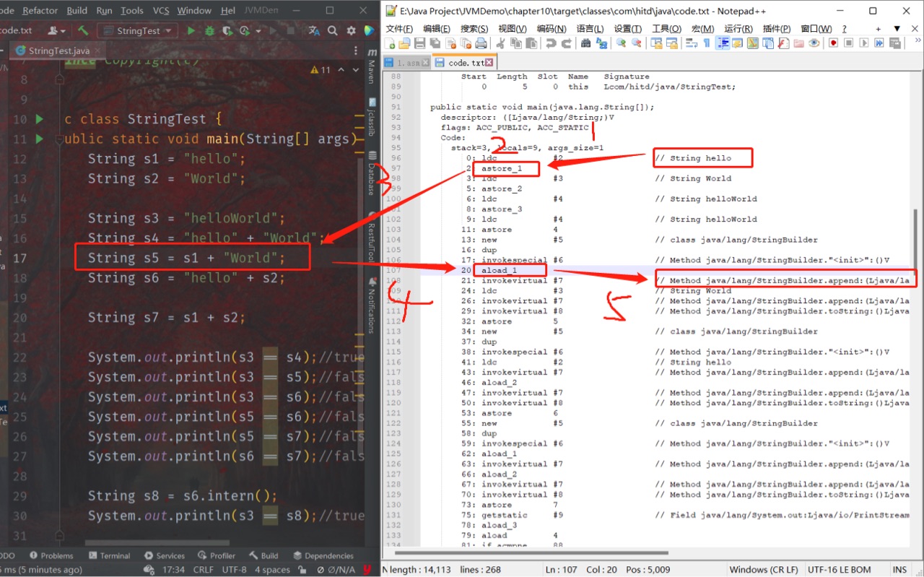
Task: Switch to 1.asm tab in Notepad++
Action: click(407, 63)
